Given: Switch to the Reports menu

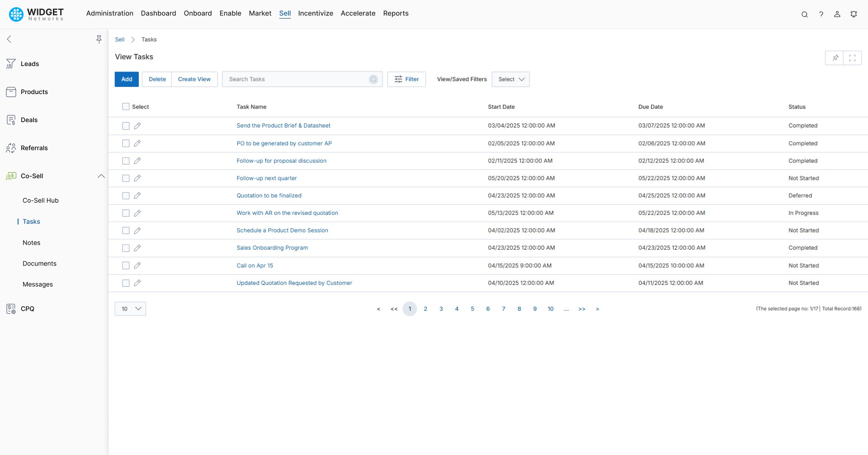Looking at the screenshot, I should pos(396,13).
